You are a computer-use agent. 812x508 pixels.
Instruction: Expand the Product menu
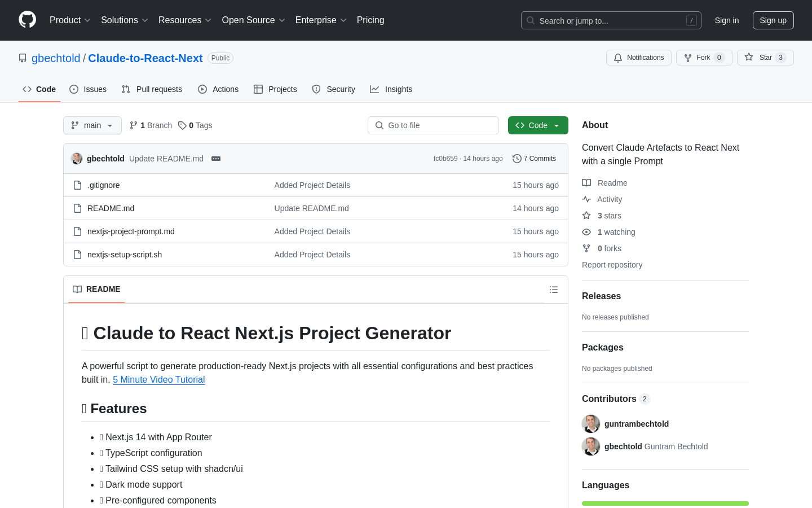point(70,20)
